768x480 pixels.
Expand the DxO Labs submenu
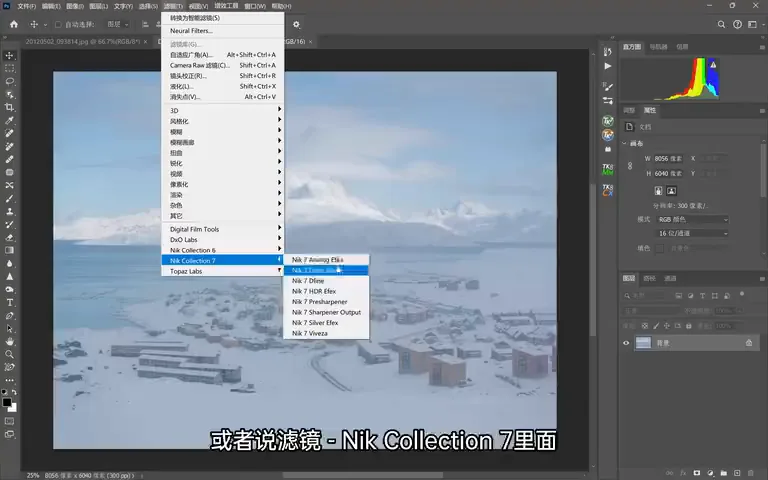pos(222,240)
